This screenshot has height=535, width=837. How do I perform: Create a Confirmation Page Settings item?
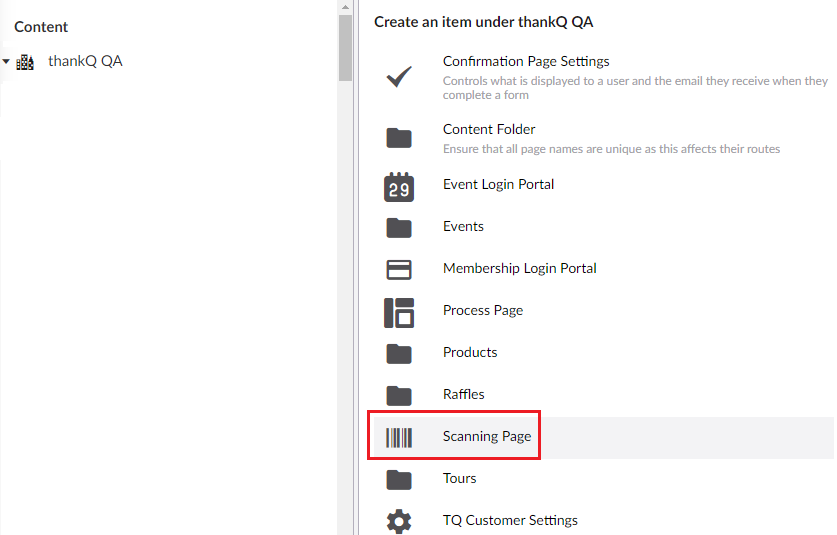526,62
